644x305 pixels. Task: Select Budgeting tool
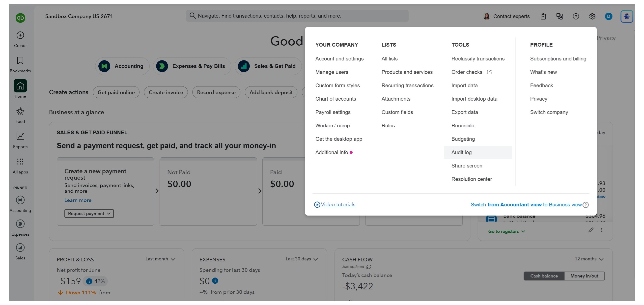tap(463, 139)
